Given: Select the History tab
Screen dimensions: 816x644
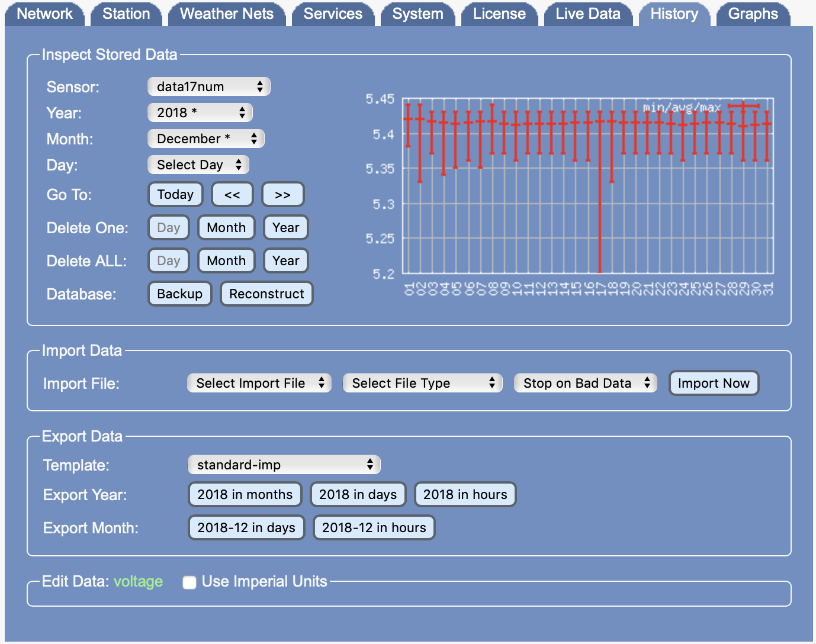Looking at the screenshot, I should point(674,14).
